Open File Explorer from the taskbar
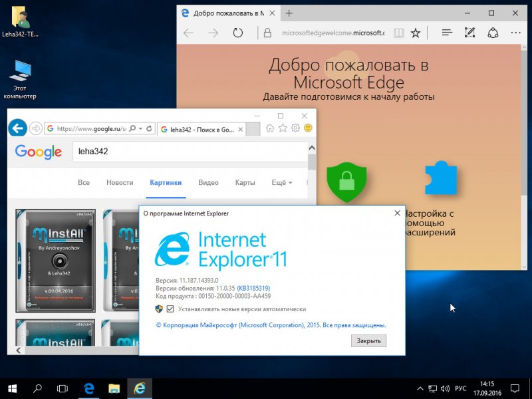This screenshot has width=532, height=399. 114,388
